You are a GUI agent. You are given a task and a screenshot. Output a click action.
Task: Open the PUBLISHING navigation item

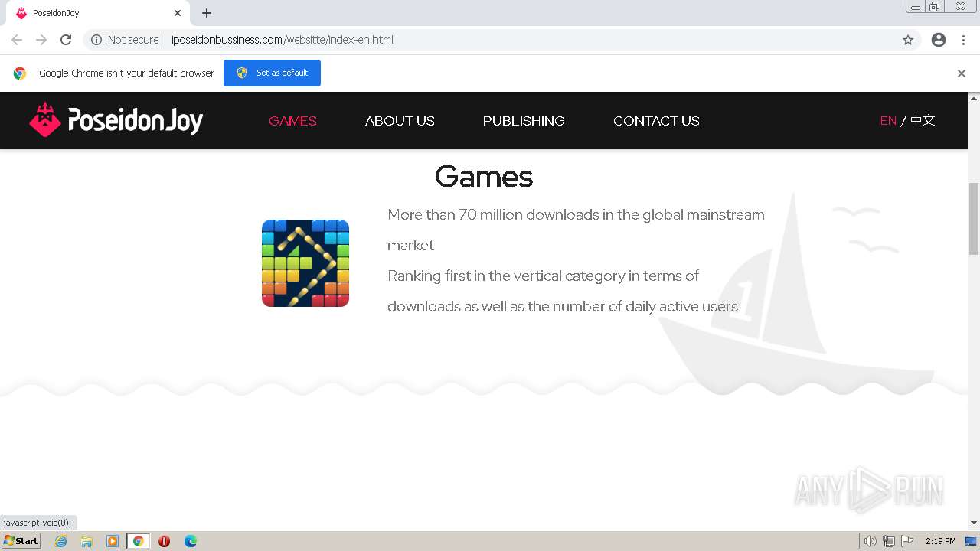click(x=524, y=121)
